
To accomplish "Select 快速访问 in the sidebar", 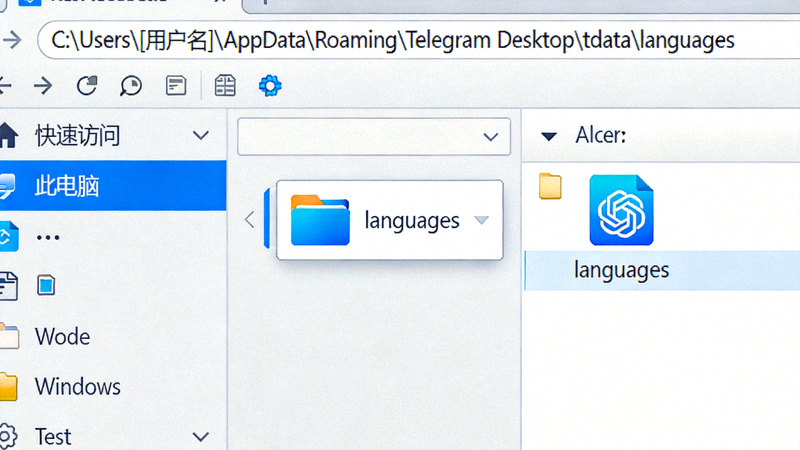I will point(78,136).
